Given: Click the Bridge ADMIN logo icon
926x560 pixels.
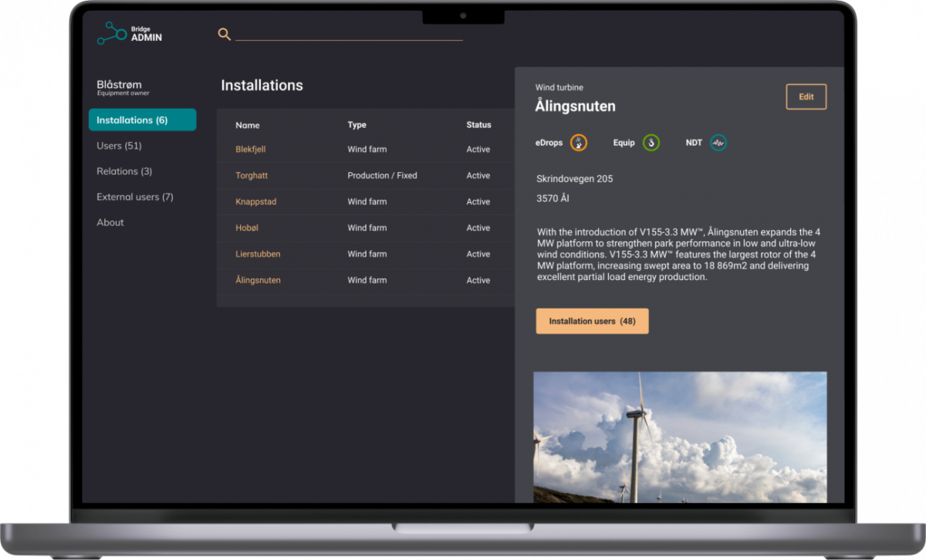Looking at the screenshot, I should point(112,32).
